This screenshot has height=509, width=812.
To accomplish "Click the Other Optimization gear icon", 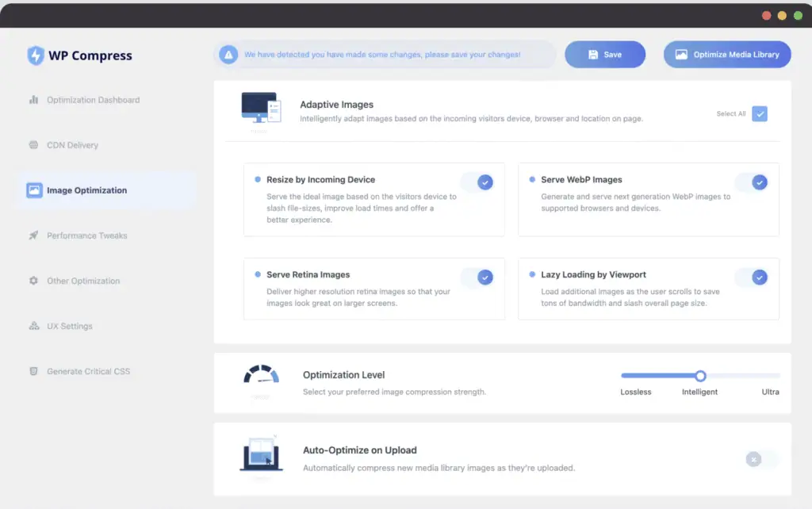I will click(x=33, y=281).
